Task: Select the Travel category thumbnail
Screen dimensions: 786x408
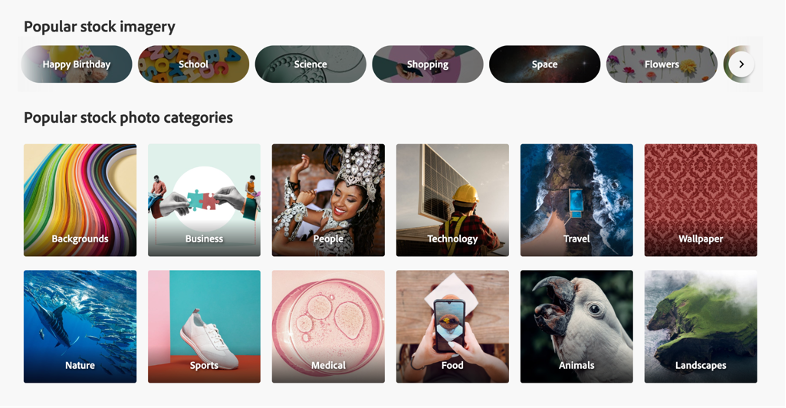Action: tap(576, 200)
